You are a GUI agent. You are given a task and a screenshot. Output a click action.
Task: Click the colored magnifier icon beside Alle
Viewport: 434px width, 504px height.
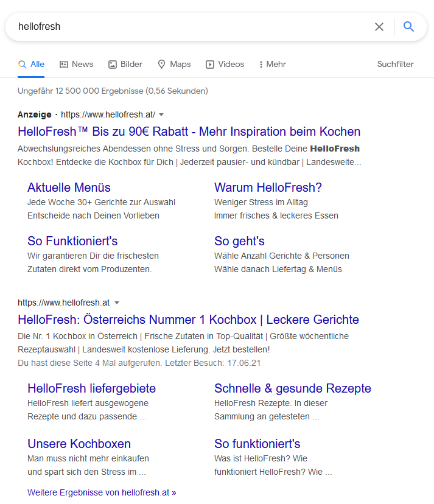click(22, 65)
